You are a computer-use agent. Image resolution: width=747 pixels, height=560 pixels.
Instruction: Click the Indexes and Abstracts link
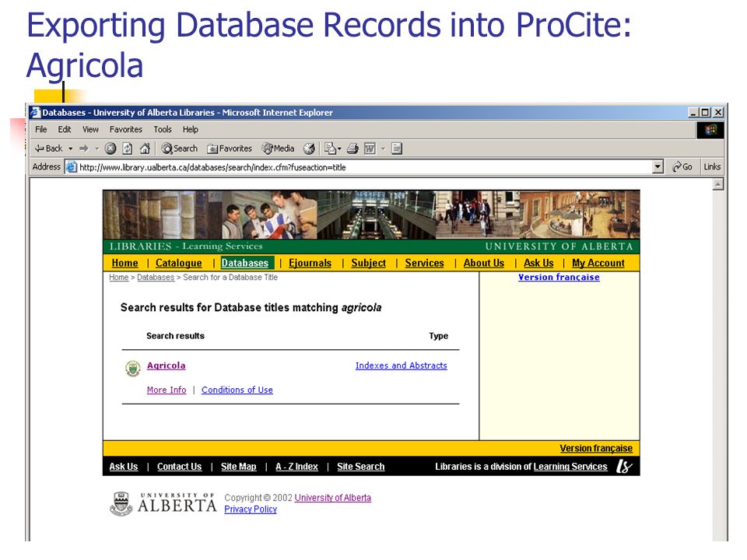tap(402, 366)
